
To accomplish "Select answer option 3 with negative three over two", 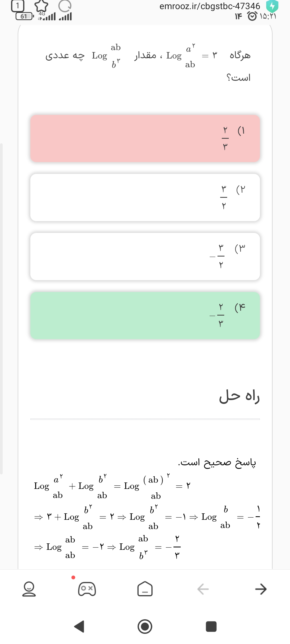I will coord(145,257).
